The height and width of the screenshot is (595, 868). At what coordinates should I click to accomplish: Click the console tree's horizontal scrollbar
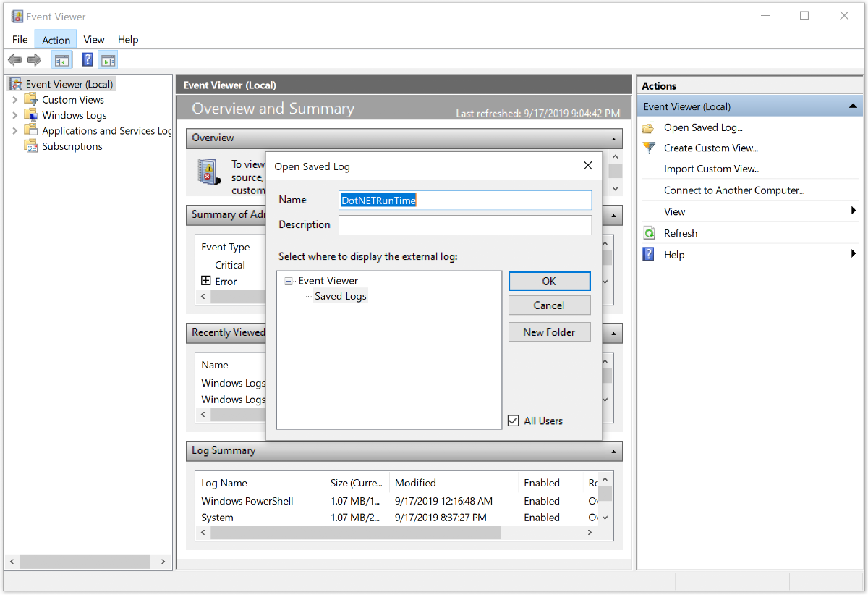tap(85, 562)
